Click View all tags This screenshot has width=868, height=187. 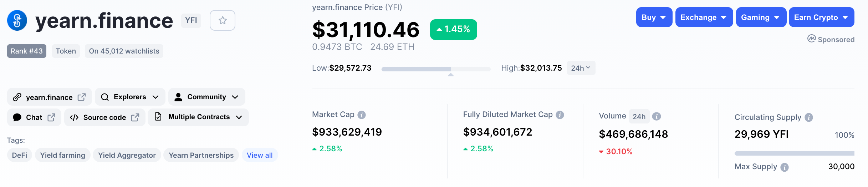260,155
